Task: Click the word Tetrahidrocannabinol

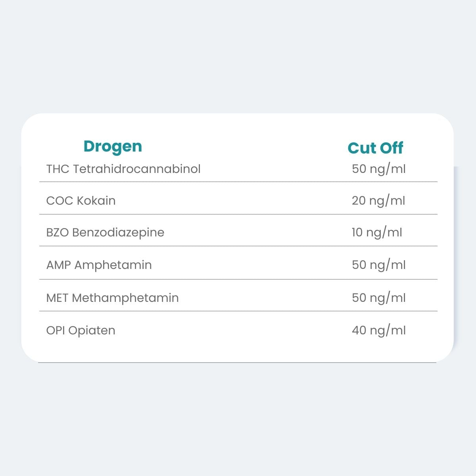Action: pos(137,169)
